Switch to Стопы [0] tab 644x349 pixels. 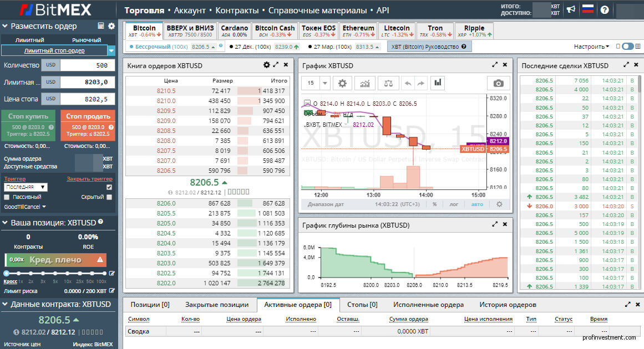pos(362,305)
